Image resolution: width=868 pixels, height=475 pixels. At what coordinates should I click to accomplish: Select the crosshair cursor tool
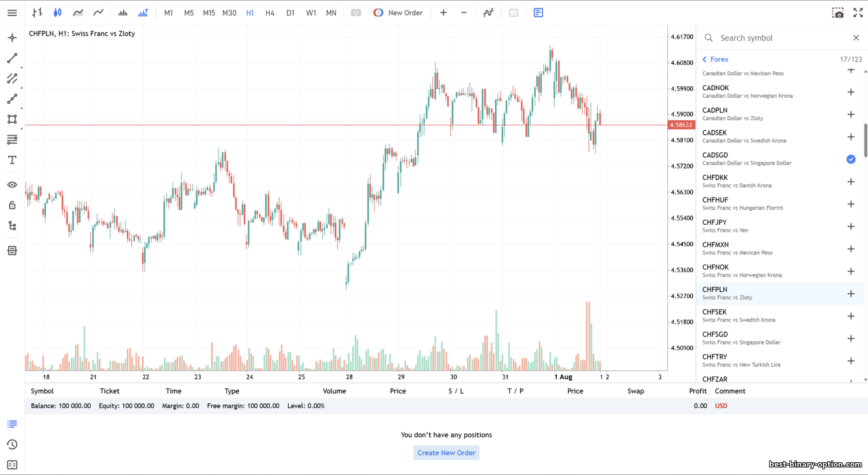[x=12, y=38]
